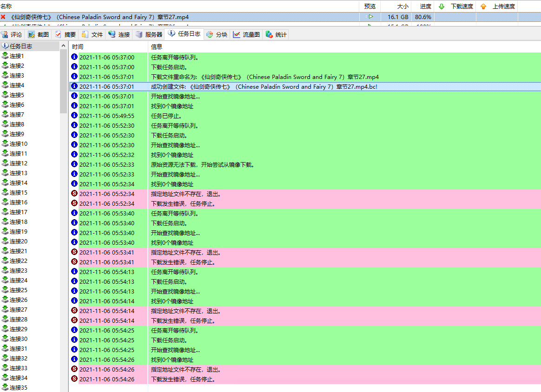This screenshot has height=392, width=541.
Task: Click the scroll-up arrow of connection list
Action: tap(63, 46)
